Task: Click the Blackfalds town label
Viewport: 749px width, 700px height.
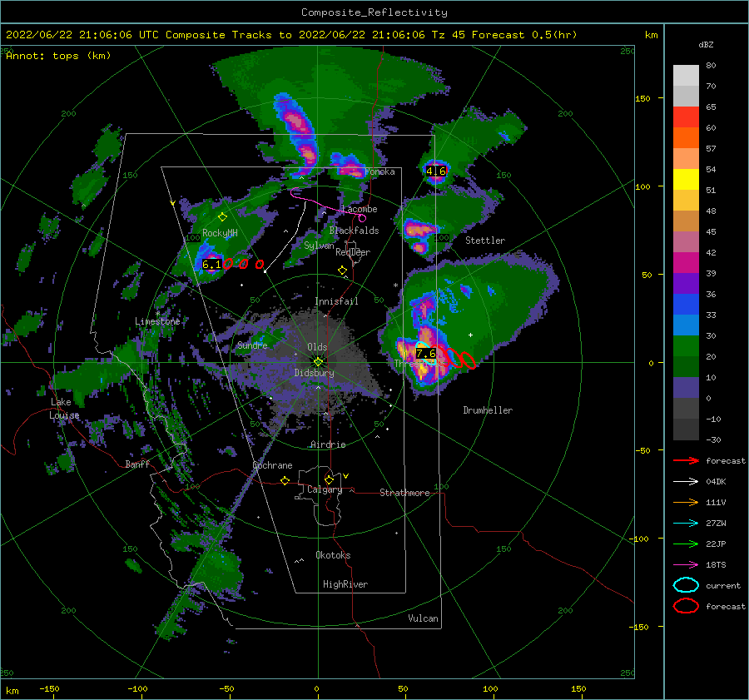Action: 354,231
